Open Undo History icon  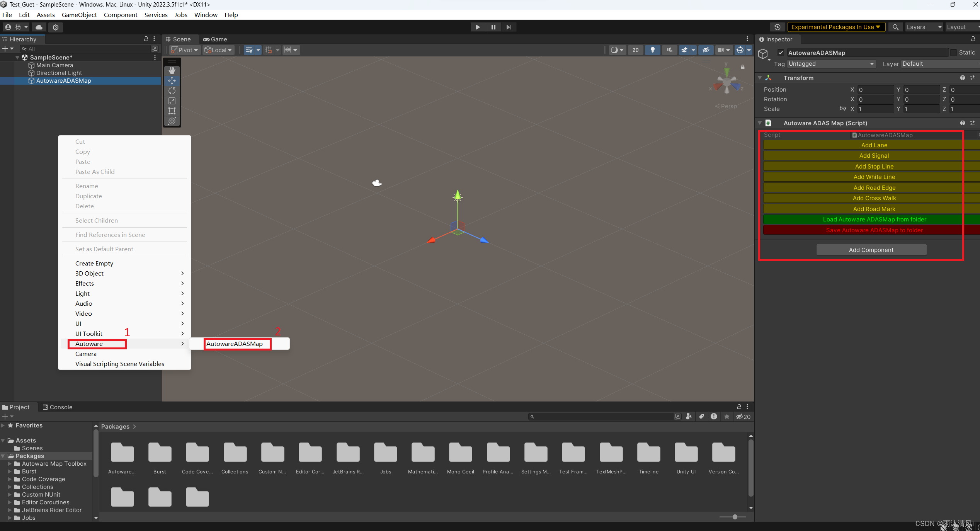pos(777,27)
